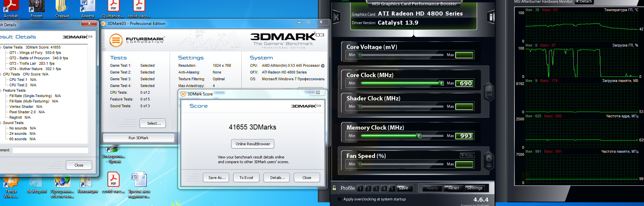644x206 pixels.
Task: Open the desktop.ini file icon
Action: 36,185
